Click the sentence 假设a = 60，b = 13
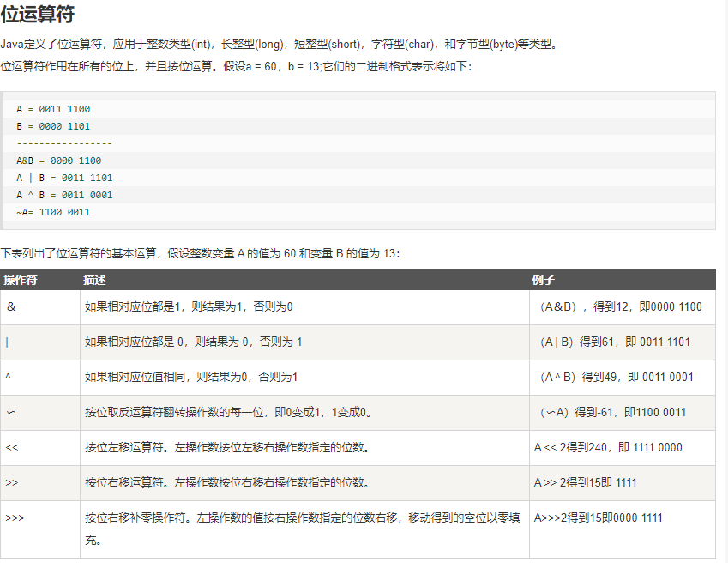This screenshot has width=728, height=563. click(x=272, y=66)
